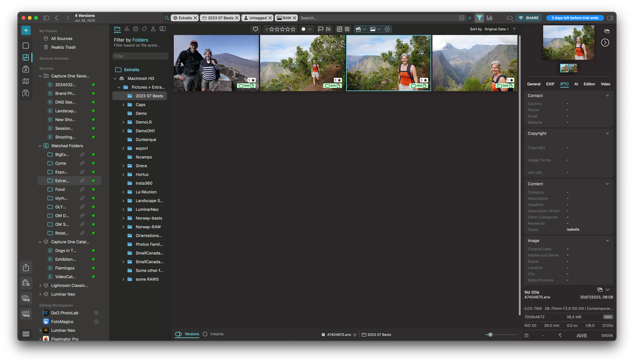The image size is (634, 364).
Task: Reverse sort order with the up arrow
Action: pyautogui.click(x=514, y=29)
